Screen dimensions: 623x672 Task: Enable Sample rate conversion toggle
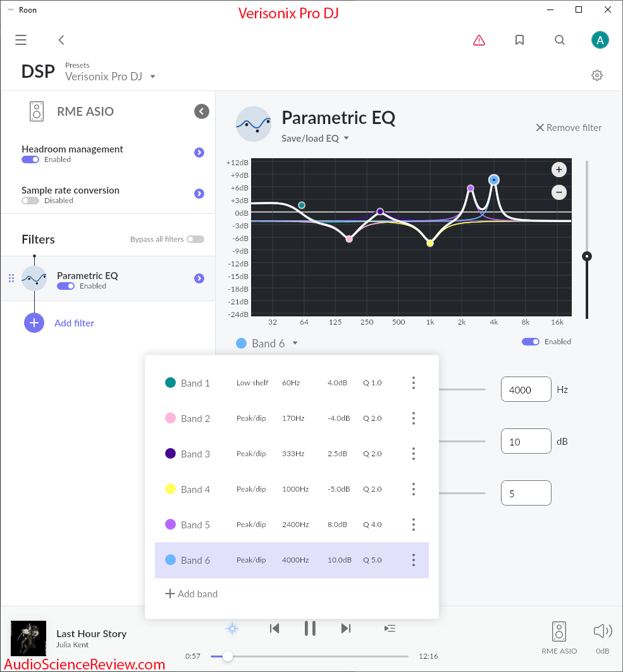tap(30, 201)
